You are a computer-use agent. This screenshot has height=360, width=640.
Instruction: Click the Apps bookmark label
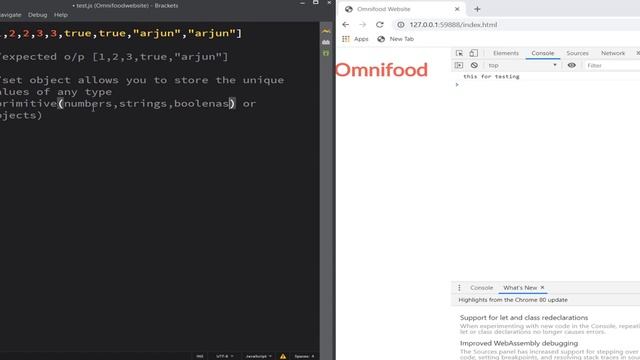361,39
